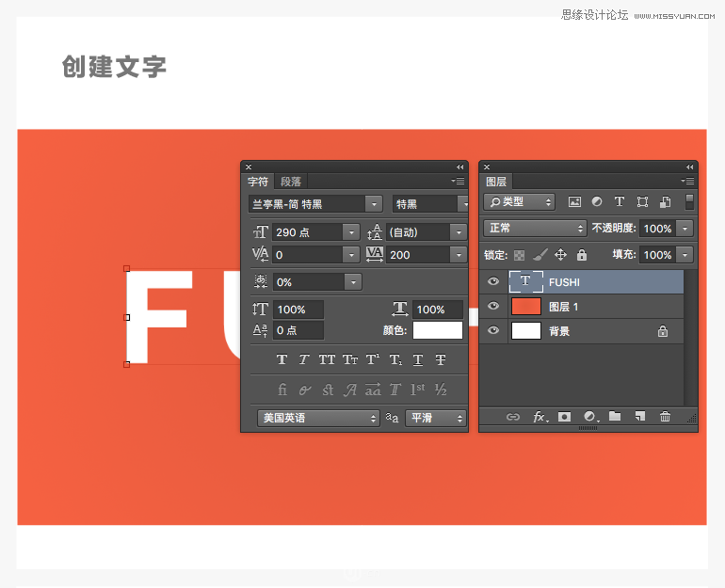The width and height of the screenshot is (725, 588).
Task: Enable Small Caps text style
Action: pos(350,359)
